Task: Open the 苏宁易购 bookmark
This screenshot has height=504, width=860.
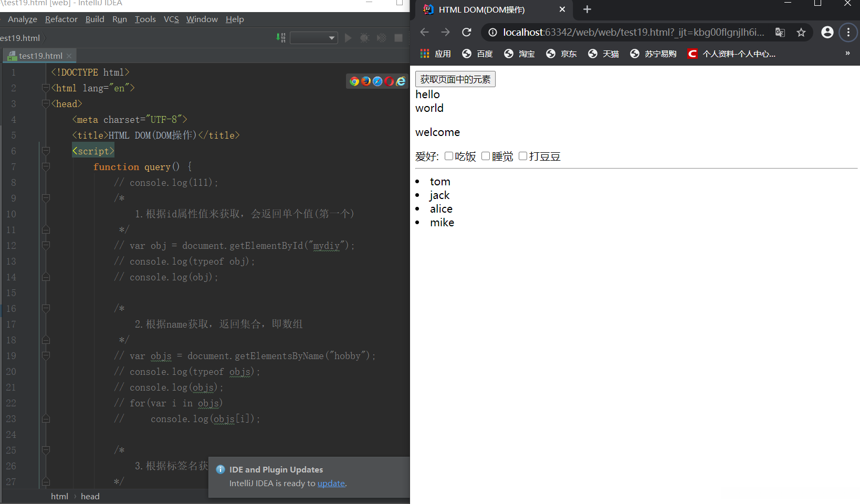Action: click(654, 54)
